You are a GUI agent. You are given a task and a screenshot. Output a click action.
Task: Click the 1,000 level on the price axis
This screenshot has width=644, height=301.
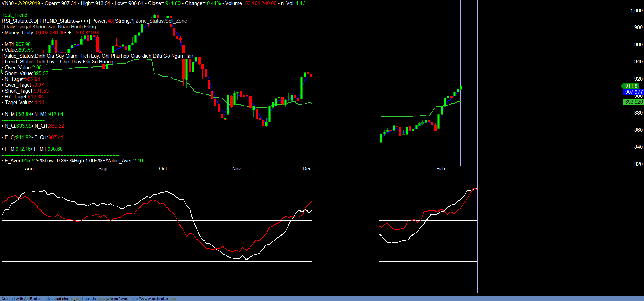tap(636, 11)
